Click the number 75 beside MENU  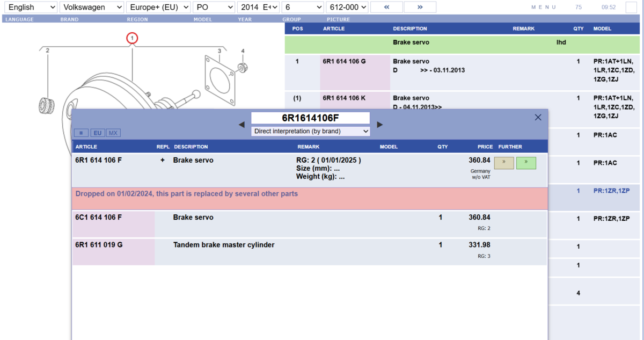pos(578,7)
